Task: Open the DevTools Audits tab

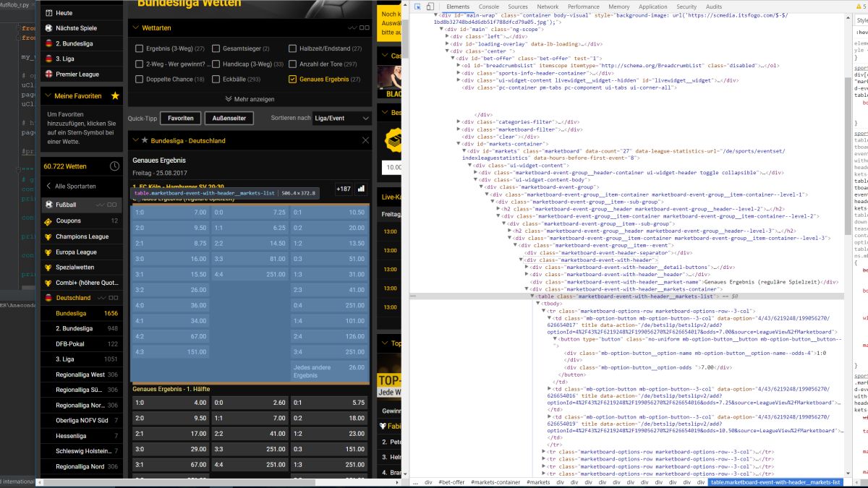Action: pyautogui.click(x=714, y=7)
